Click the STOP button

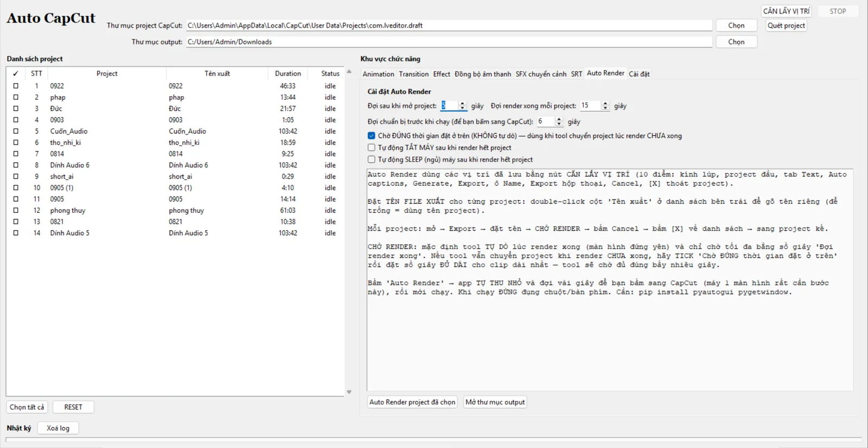(x=838, y=11)
